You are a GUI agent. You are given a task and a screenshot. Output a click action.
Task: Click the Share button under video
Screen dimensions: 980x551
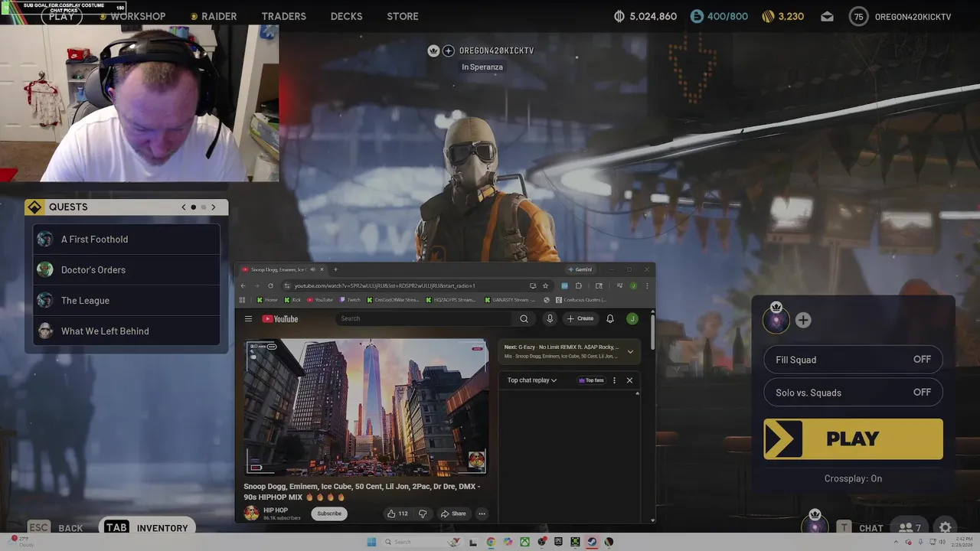453,514
